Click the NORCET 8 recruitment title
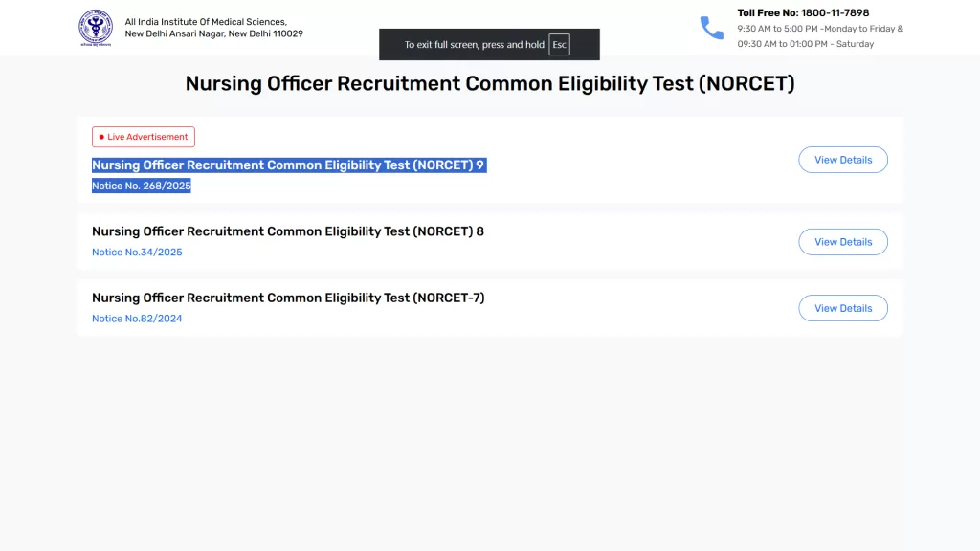This screenshot has width=980, height=551. (x=288, y=231)
